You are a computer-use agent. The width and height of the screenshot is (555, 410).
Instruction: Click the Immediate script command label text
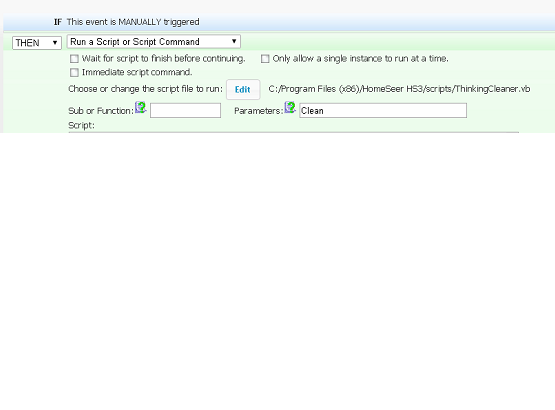point(137,72)
